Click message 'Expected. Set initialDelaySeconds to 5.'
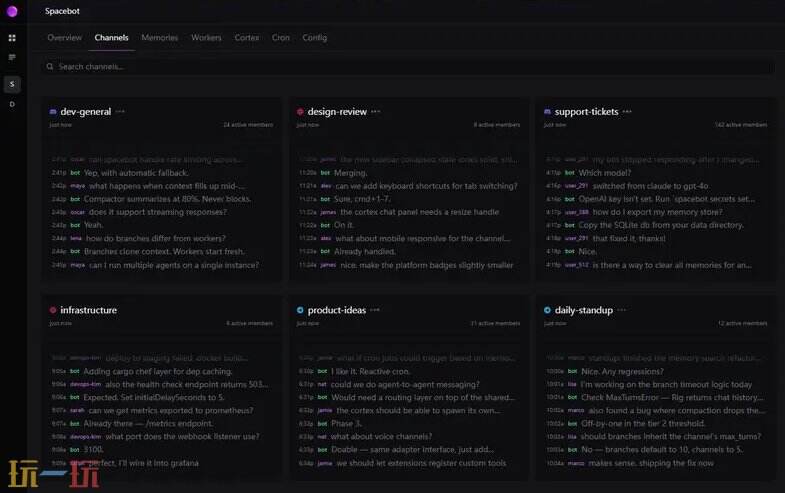The width and height of the screenshot is (785, 493). (x=154, y=397)
